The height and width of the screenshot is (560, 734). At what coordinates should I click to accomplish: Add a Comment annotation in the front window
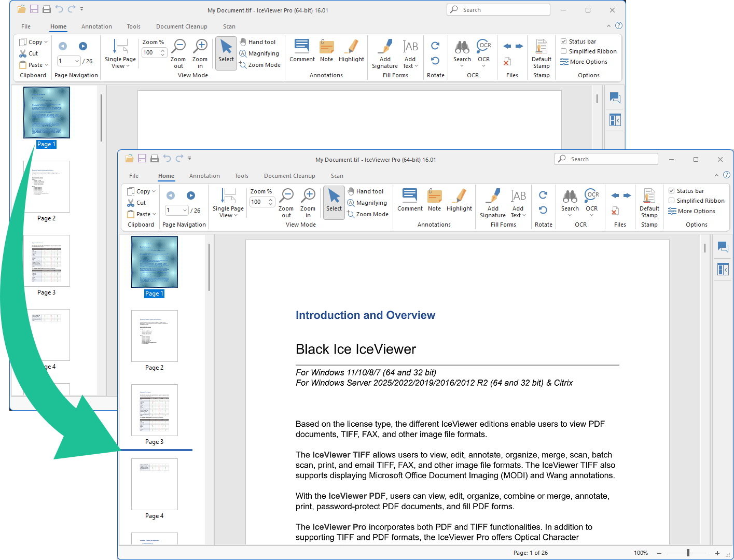pos(410,200)
